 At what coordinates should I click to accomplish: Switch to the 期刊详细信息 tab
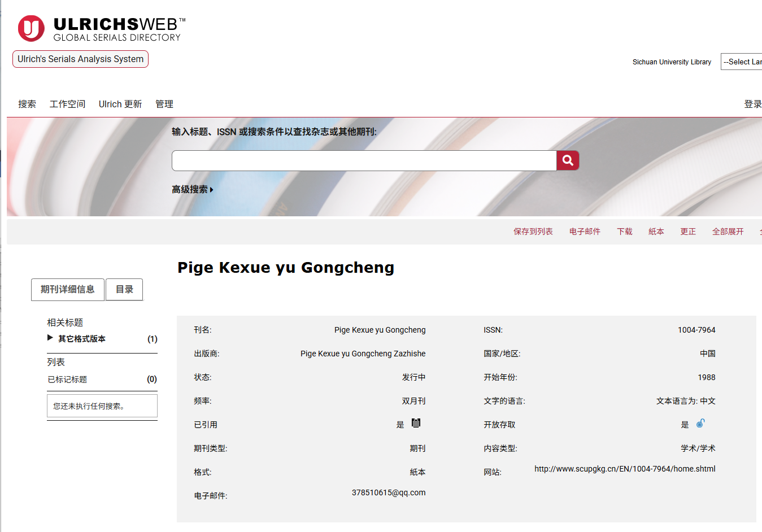point(67,289)
